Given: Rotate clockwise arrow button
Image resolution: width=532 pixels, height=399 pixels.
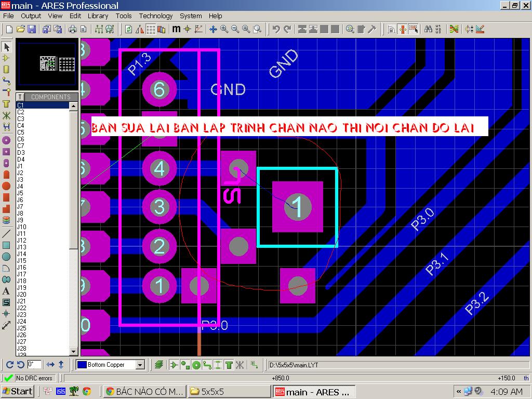Looking at the screenshot, I should (10, 365).
